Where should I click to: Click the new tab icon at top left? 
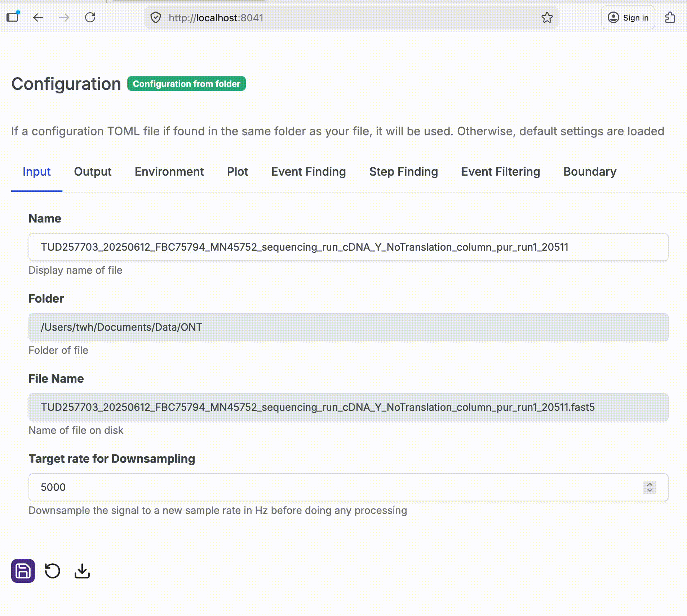click(x=12, y=17)
